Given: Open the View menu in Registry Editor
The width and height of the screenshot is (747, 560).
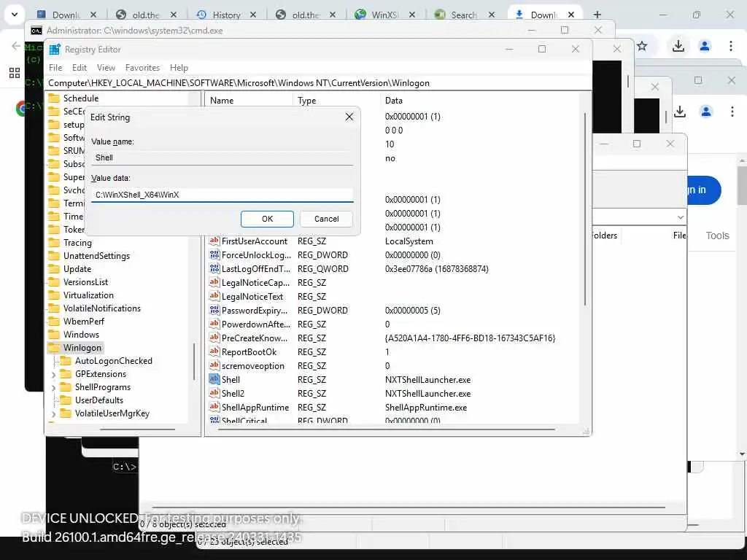Looking at the screenshot, I should click(106, 68).
